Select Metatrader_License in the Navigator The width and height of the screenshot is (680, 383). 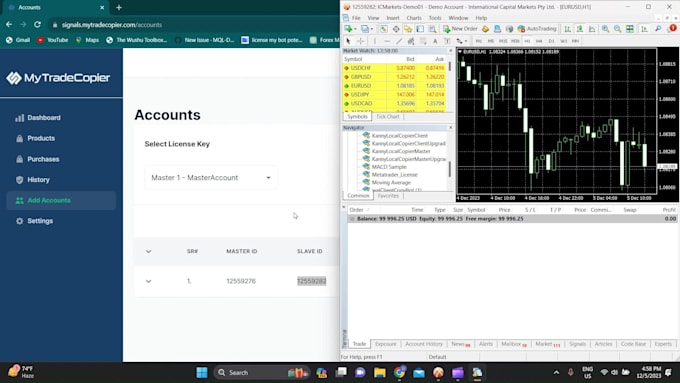tap(394, 174)
